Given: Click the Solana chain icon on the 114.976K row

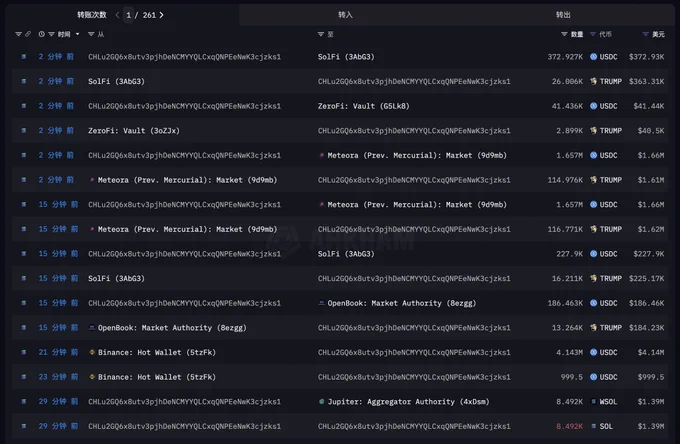Looking at the screenshot, I should point(24,180).
